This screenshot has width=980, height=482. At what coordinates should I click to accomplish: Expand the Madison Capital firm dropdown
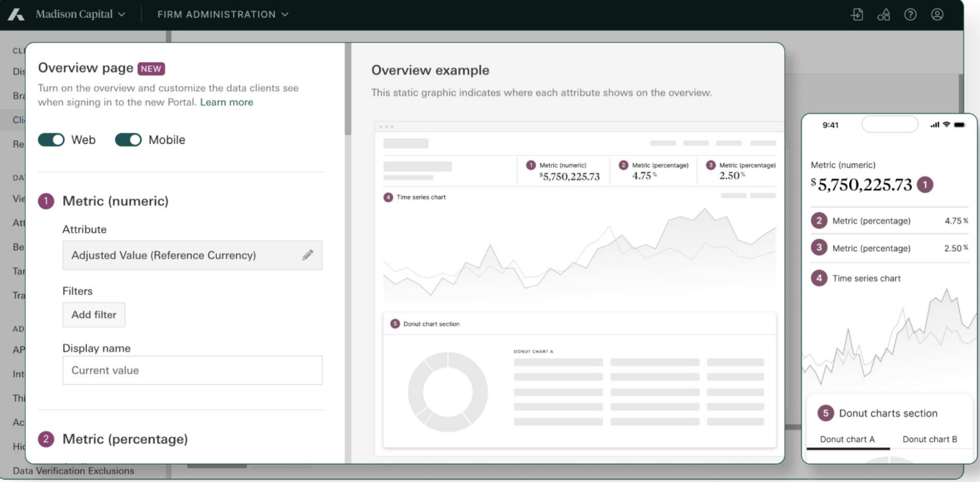coord(80,15)
